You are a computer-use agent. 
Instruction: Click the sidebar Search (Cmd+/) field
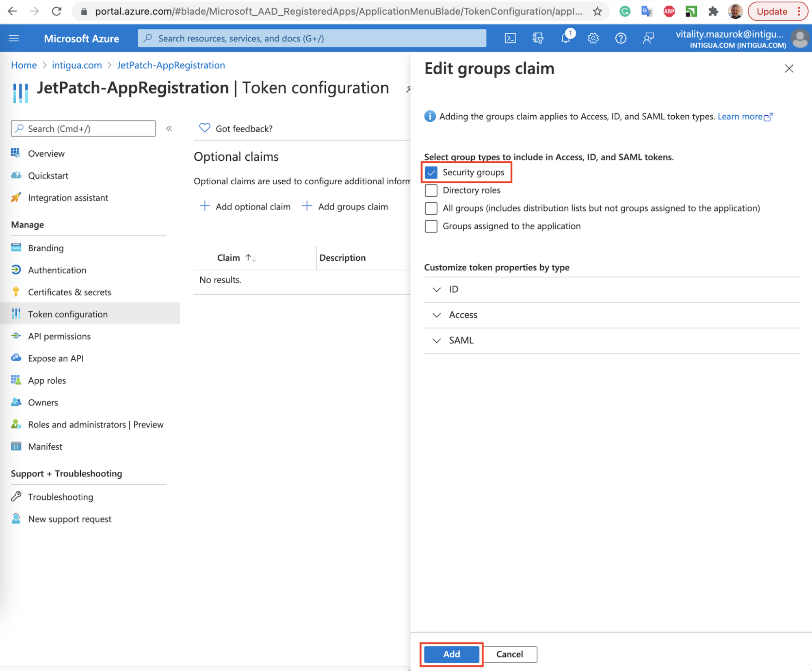(x=83, y=129)
